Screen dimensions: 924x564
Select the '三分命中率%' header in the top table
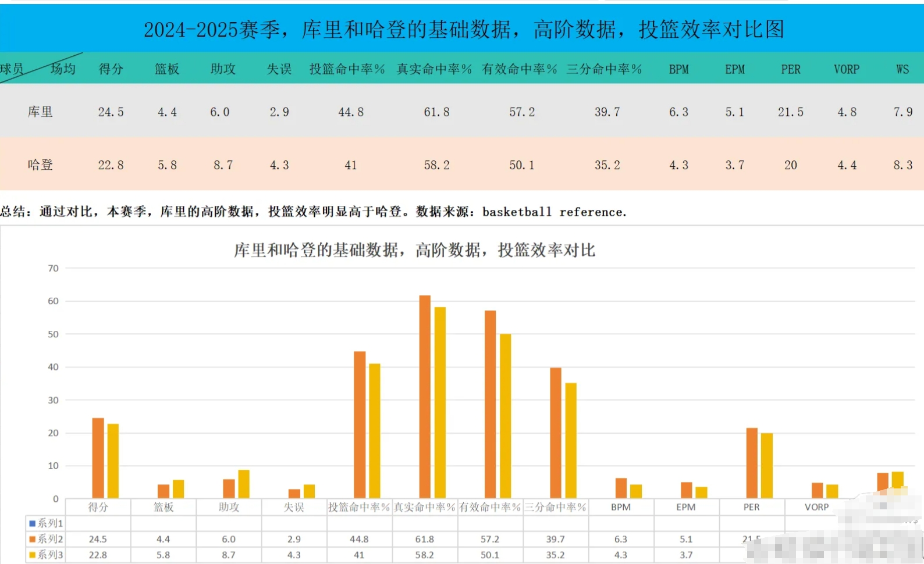[x=605, y=69]
